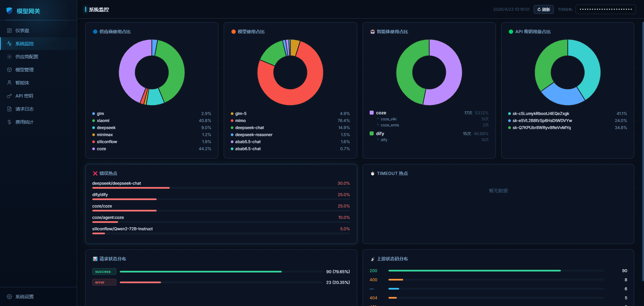Expand the coze agent group row
Screen dimensions: 644x306
click(429, 113)
